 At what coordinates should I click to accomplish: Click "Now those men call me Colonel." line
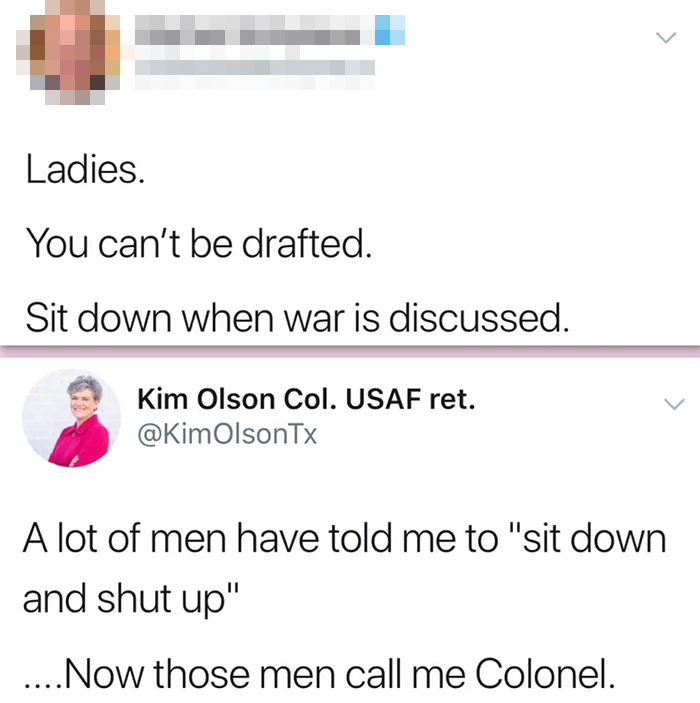pyautogui.click(x=319, y=673)
